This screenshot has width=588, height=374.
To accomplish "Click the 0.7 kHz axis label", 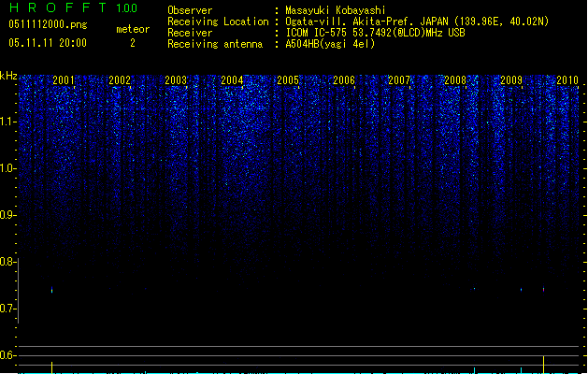I will (7, 309).
